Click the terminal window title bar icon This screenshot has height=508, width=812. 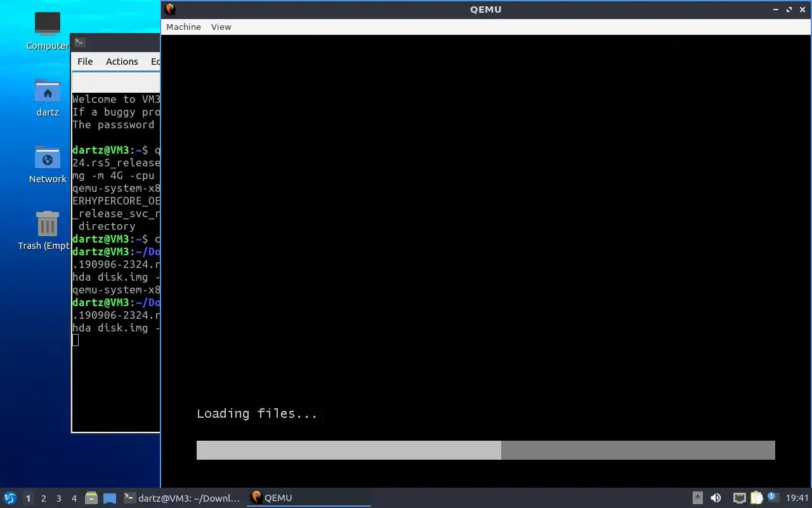[x=79, y=43]
